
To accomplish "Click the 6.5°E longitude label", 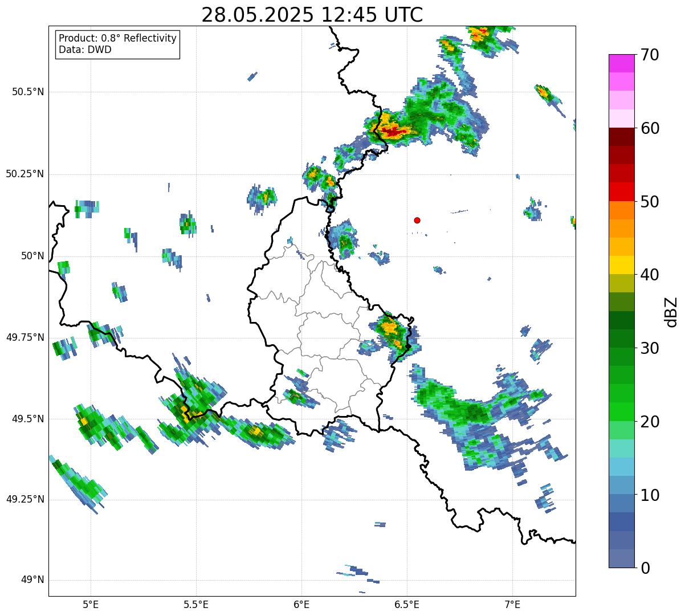I will (x=407, y=604).
